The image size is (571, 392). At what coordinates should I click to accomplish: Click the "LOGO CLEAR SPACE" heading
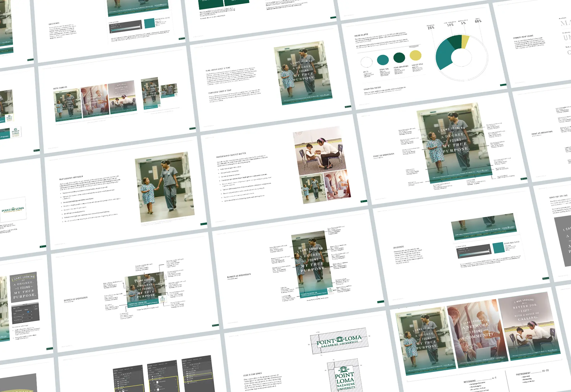pos(253,374)
